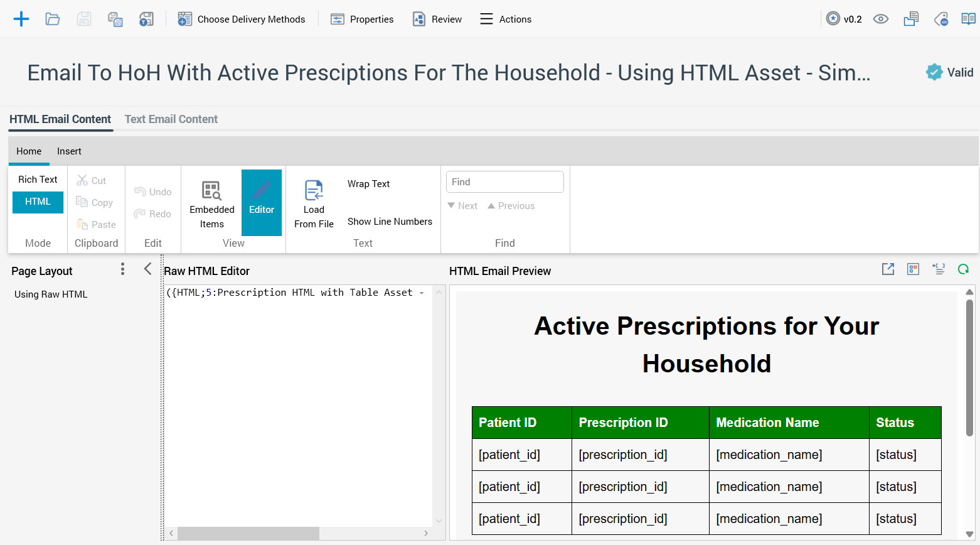Collapse the Page Layout panel with the chevron
980x545 pixels.
click(148, 269)
